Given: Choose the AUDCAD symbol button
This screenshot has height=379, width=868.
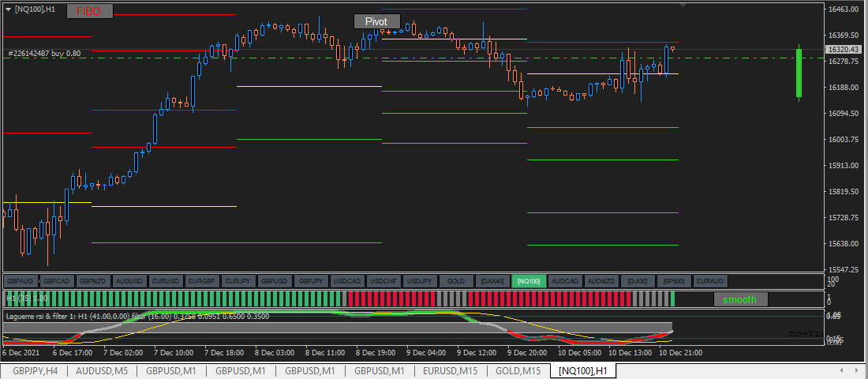Looking at the screenshot, I should (565, 281).
